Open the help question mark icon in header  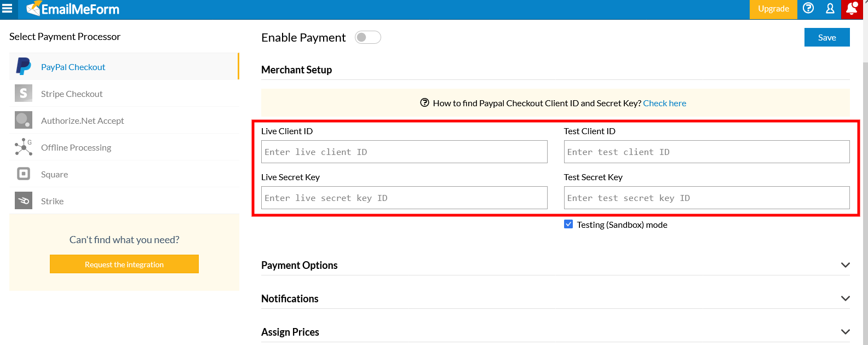(808, 8)
